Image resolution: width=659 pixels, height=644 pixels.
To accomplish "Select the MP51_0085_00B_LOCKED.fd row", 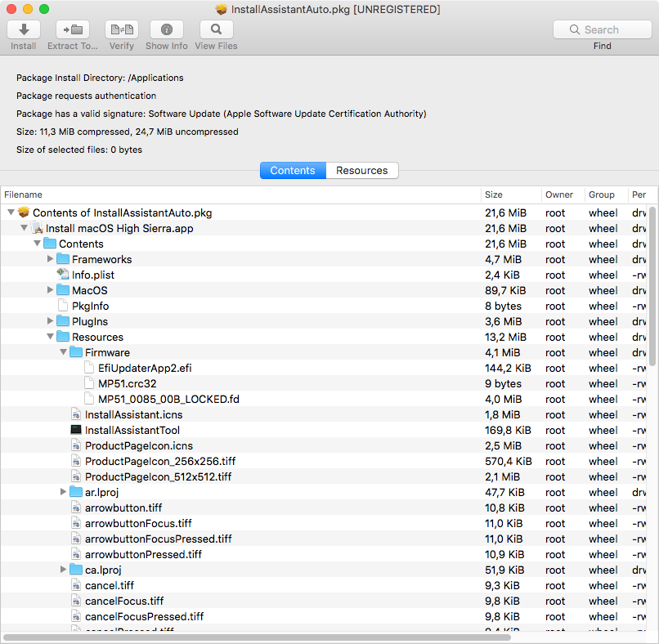I will click(x=323, y=399).
